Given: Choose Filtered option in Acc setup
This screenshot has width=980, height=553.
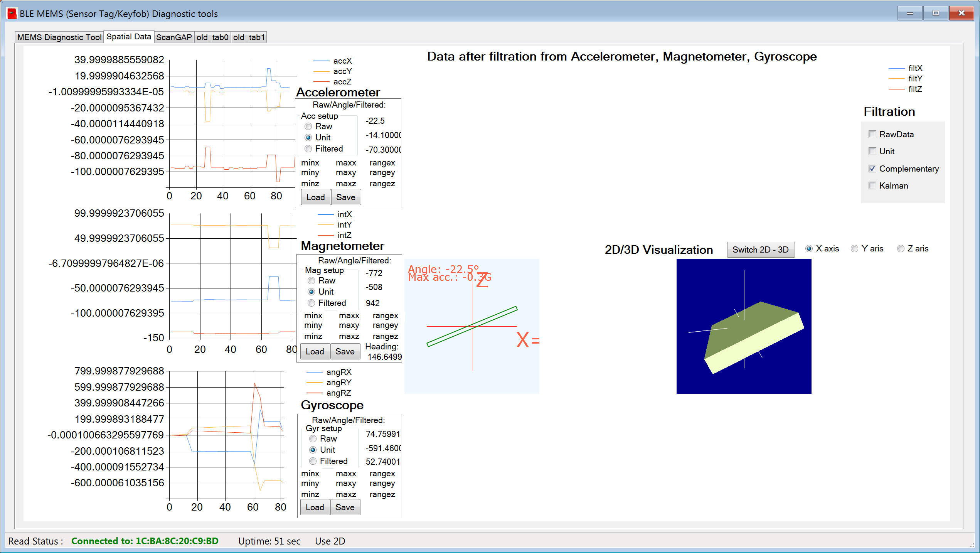Looking at the screenshot, I should click(308, 149).
